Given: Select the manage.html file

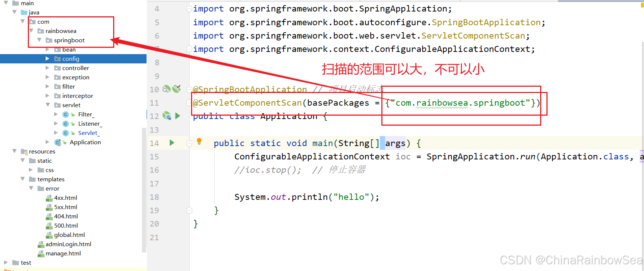Looking at the screenshot, I should point(63,254).
